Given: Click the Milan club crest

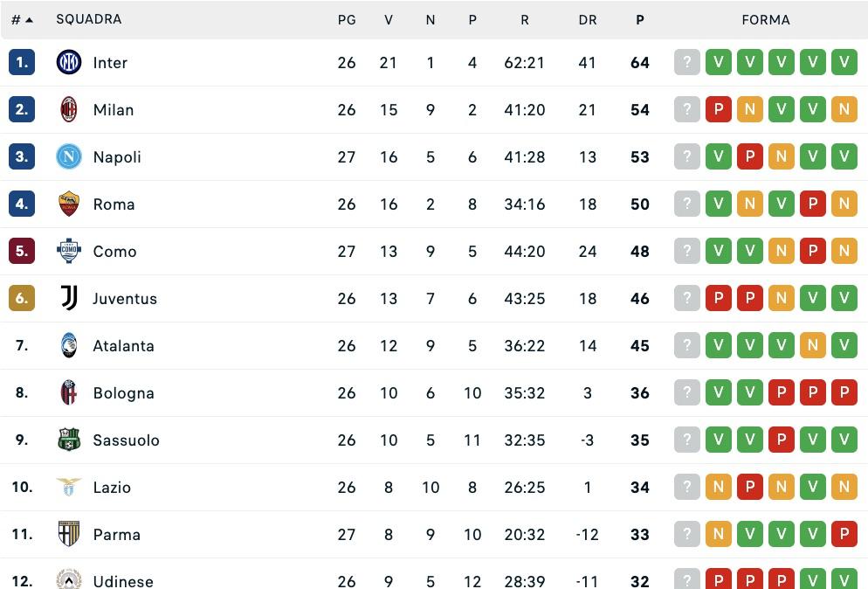Looking at the screenshot, I should click(68, 109).
